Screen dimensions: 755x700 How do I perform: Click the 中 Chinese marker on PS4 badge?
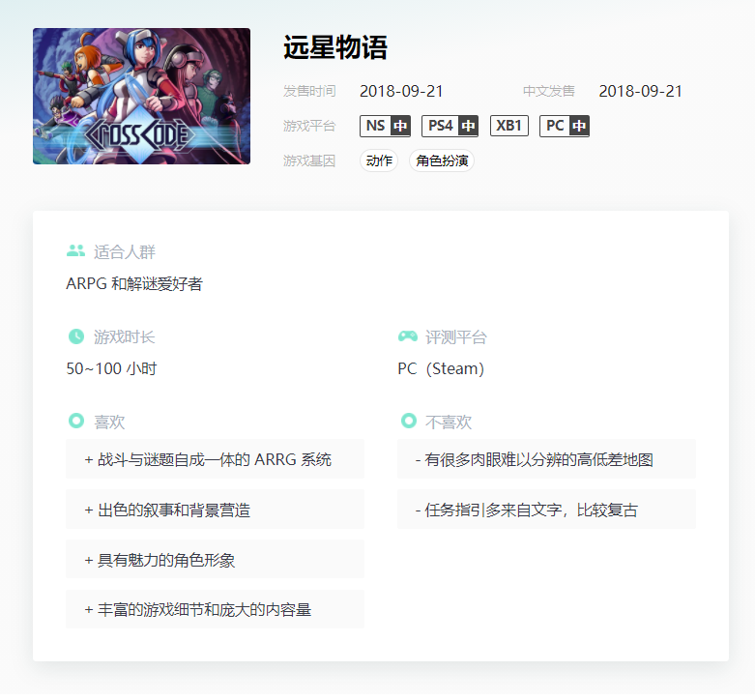click(468, 126)
